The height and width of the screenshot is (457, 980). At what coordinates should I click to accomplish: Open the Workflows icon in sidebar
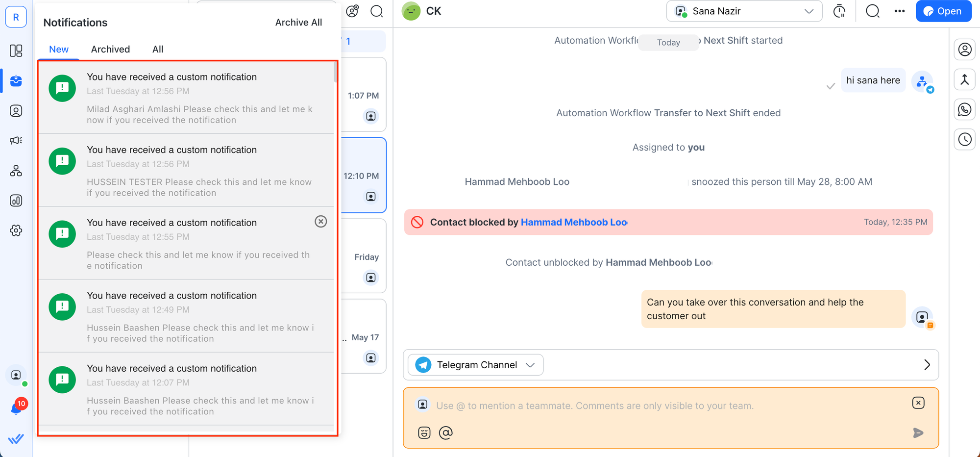click(16, 171)
